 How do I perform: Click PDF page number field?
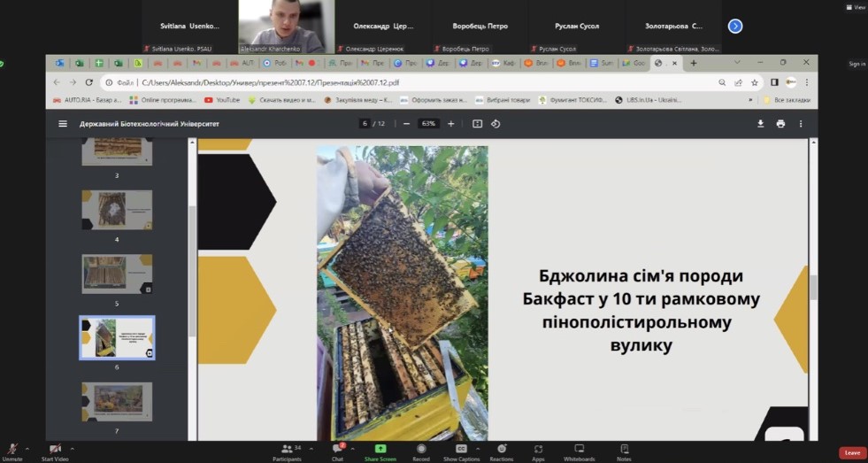(x=365, y=124)
